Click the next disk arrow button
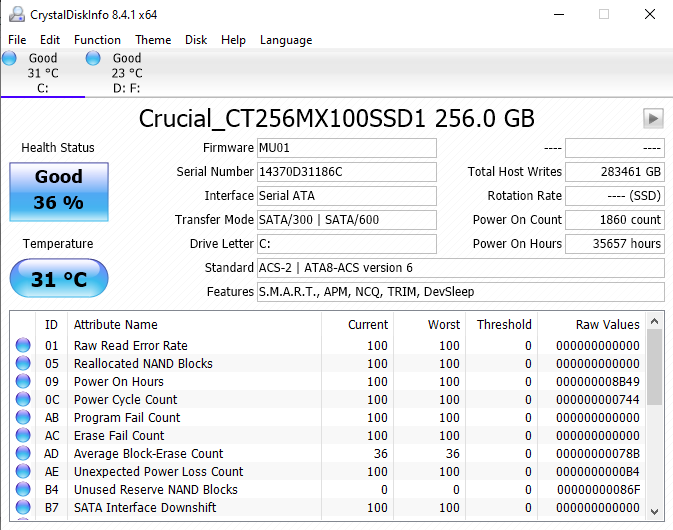 653,118
